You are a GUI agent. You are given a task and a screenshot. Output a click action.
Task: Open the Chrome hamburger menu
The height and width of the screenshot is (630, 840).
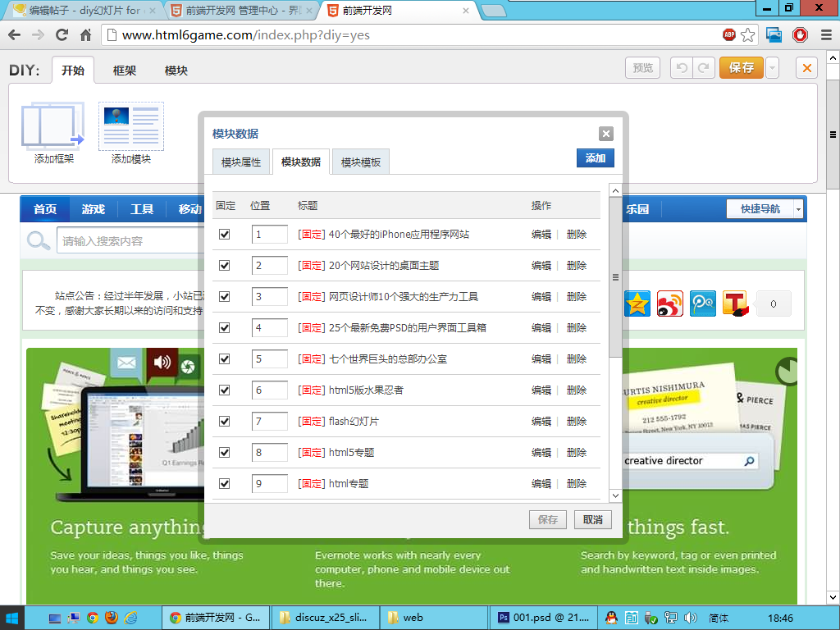pyautogui.click(x=827, y=35)
